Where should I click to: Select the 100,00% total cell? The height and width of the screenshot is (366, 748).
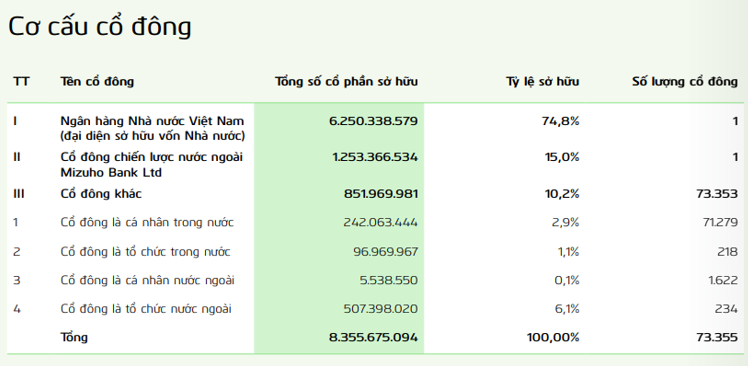coord(553,337)
